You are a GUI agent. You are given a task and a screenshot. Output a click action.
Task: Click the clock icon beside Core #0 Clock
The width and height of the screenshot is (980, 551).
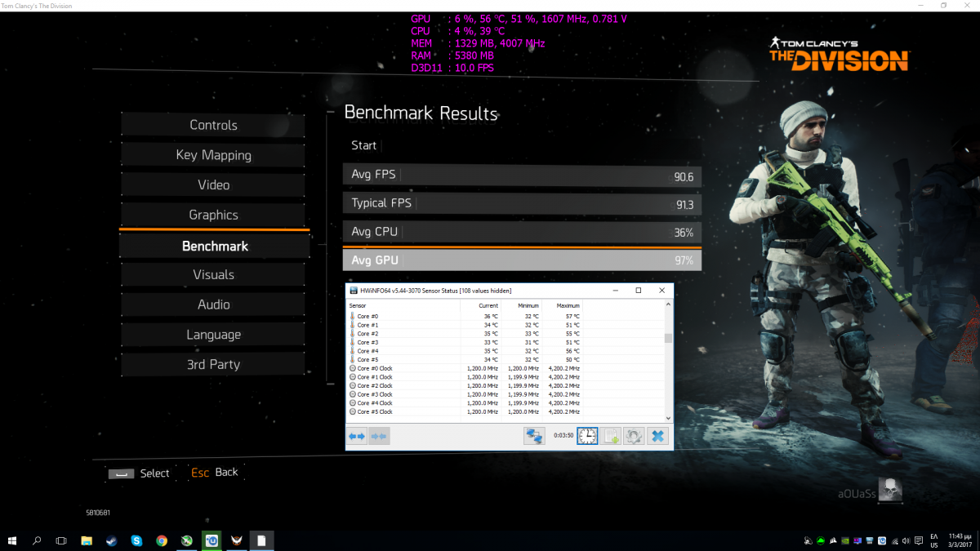[x=353, y=368]
